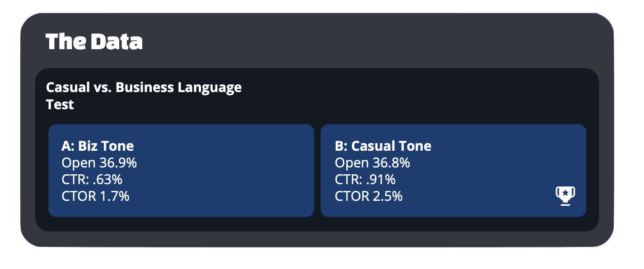The height and width of the screenshot is (269, 644).
Task: Click the word 'Test' in title
Action: (60, 104)
